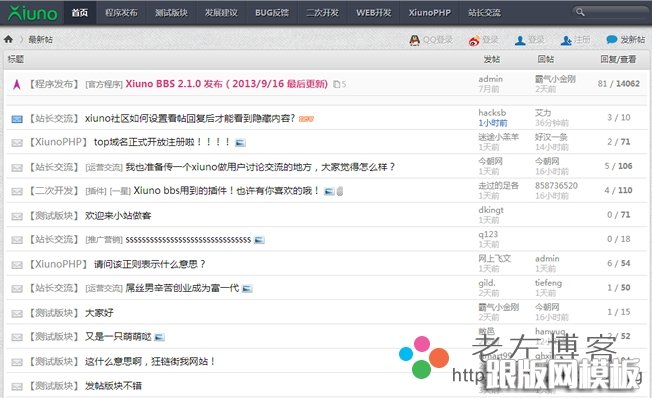Click inside the search input field
This screenshot has width=652, height=398.
[615, 12]
